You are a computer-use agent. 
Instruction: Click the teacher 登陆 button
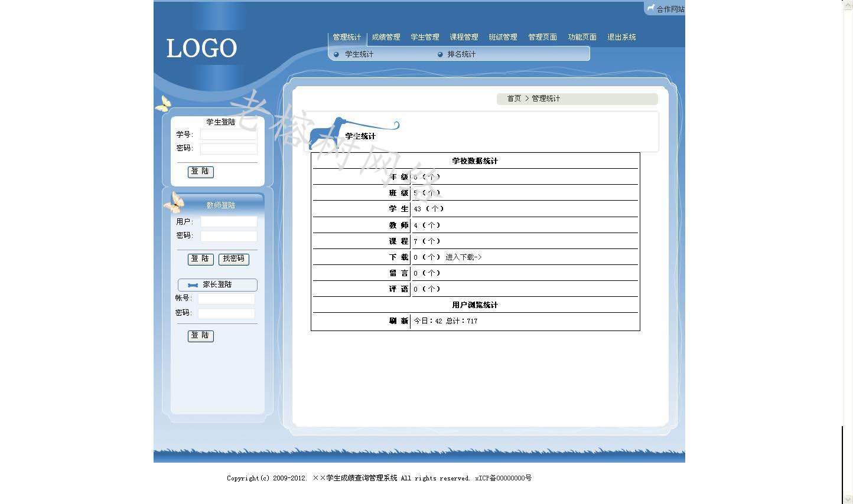[x=201, y=259]
